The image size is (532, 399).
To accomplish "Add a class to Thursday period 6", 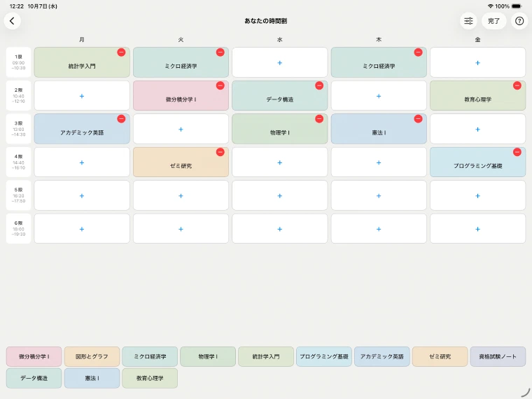I will click(379, 229).
